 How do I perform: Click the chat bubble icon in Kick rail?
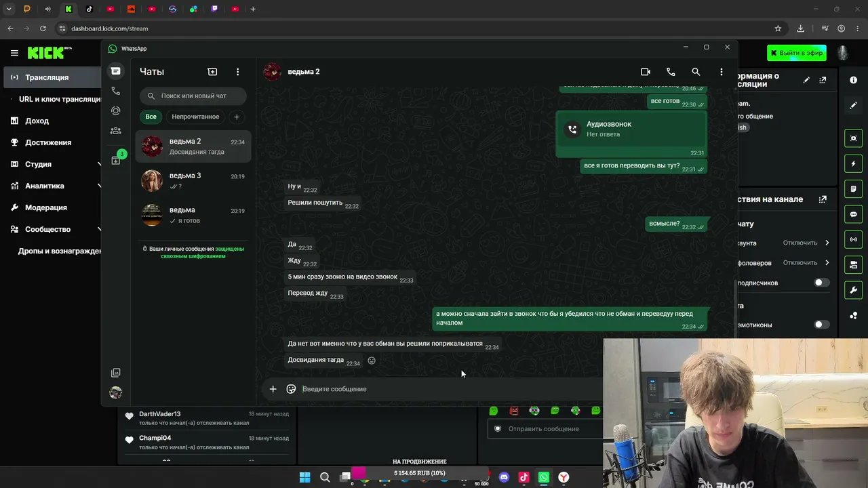pyautogui.click(x=853, y=214)
